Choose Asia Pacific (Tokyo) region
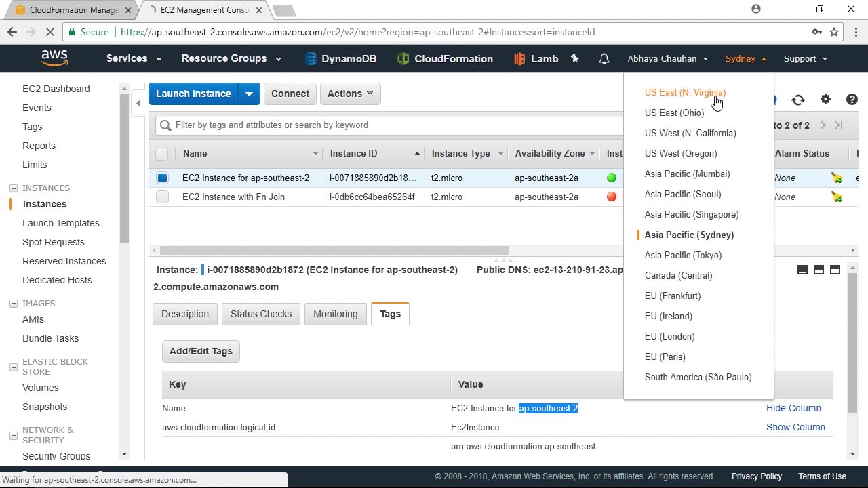868x488 pixels. (x=683, y=255)
